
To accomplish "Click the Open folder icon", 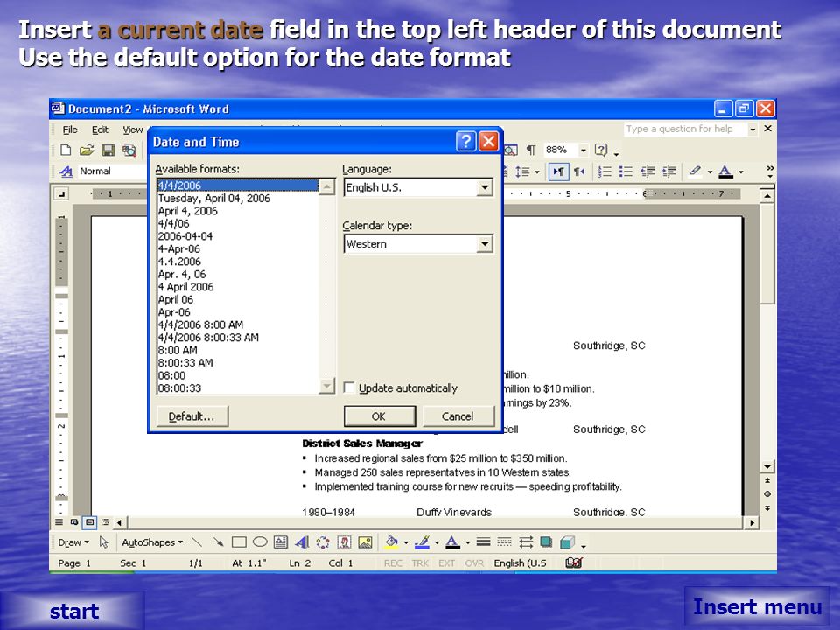I will [x=87, y=150].
